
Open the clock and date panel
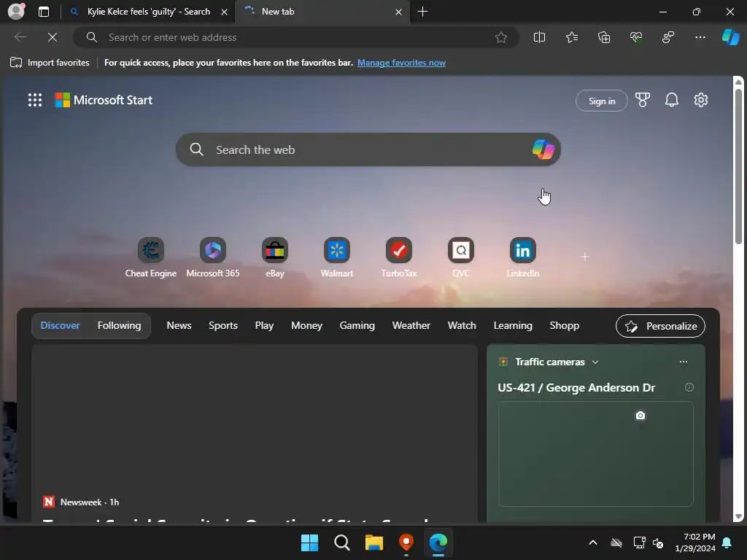695,542
